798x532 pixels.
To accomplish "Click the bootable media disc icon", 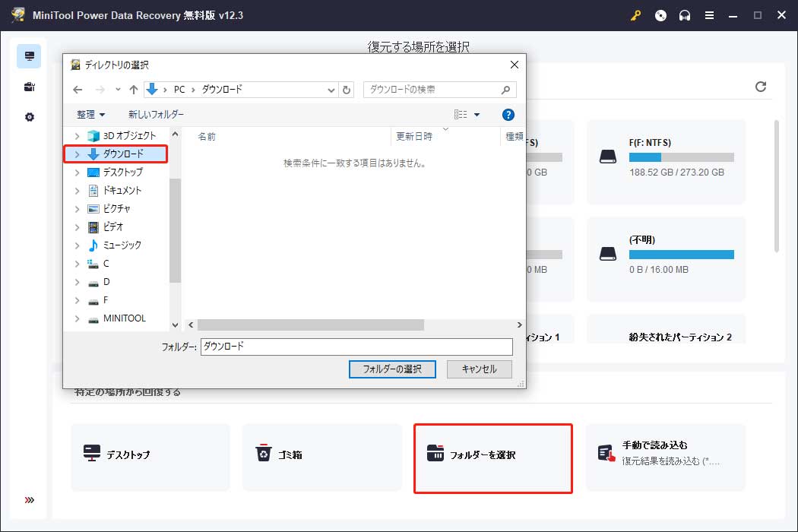I will click(x=660, y=15).
